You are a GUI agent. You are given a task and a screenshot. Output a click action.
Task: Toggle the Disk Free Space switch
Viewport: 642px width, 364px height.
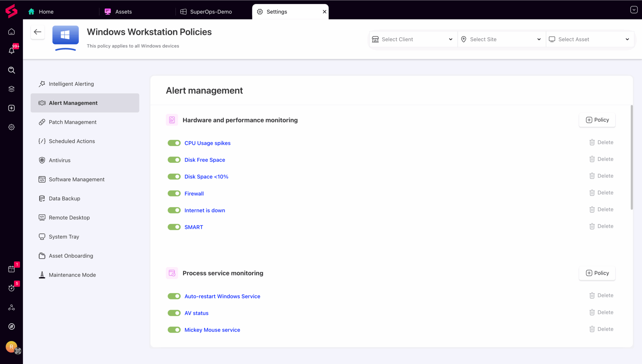[x=174, y=160]
